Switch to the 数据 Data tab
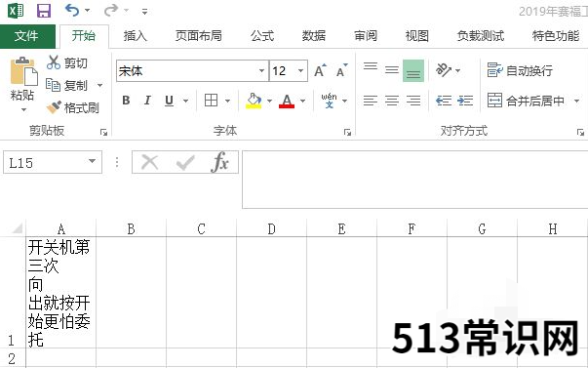The height and width of the screenshot is (368, 588). [314, 36]
